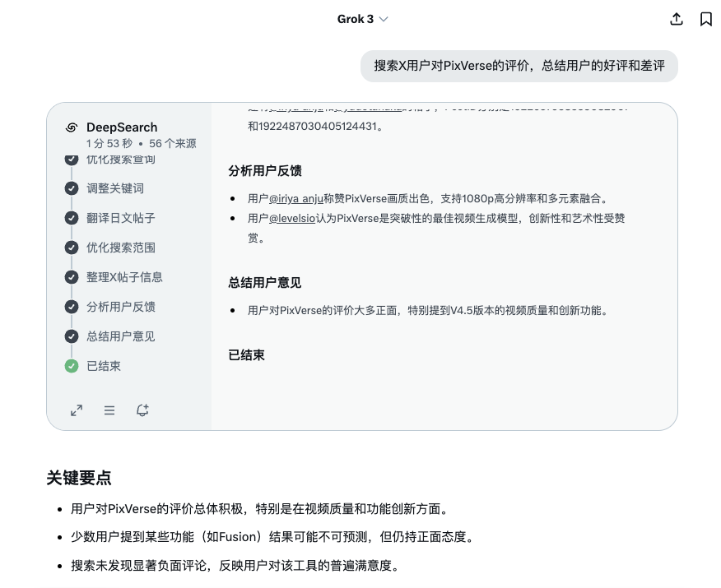Click the DeepSearch title text
721x588 pixels.
click(x=122, y=127)
